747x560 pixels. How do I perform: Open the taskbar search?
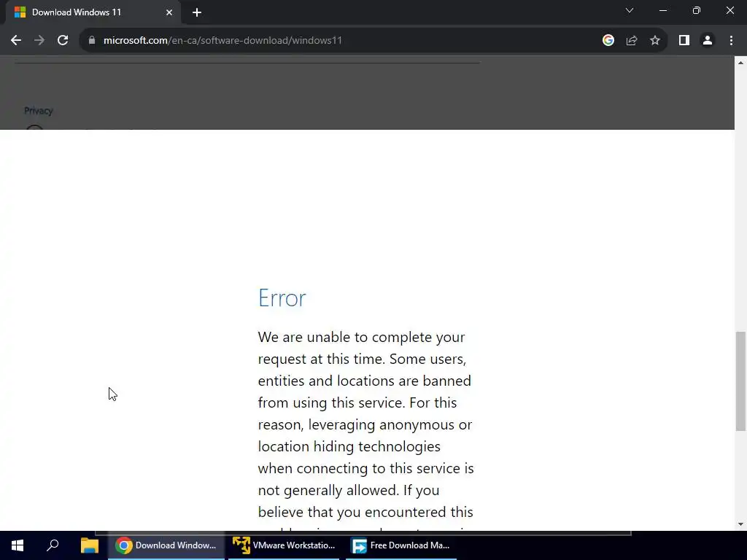point(53,545)
